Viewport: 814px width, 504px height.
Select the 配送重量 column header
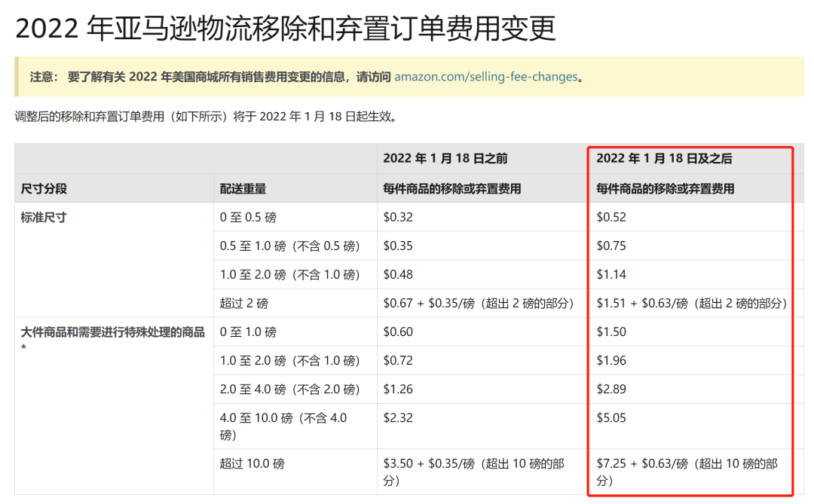click(243, 188)
